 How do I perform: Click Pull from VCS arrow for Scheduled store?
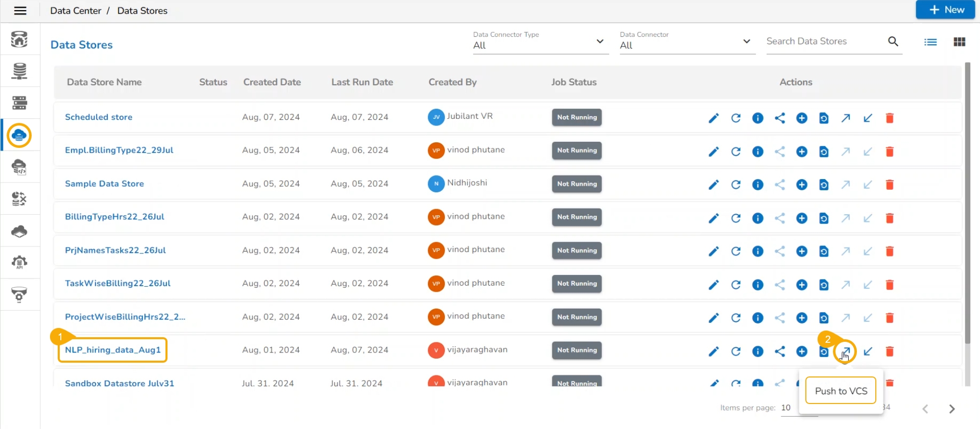click(x=868, y=118)
